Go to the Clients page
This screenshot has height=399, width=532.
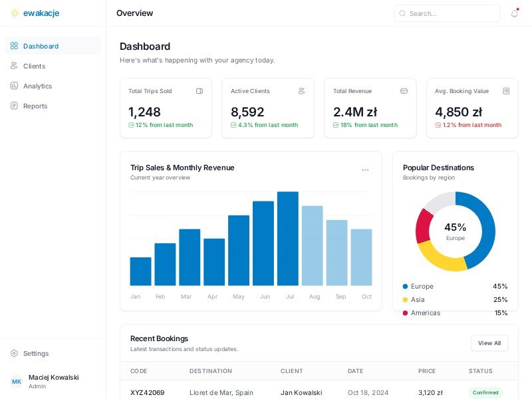pos(34,66)
